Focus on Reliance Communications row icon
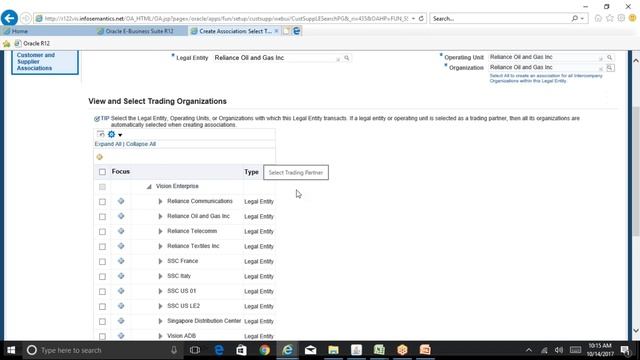Image resolution: width=640 pixels, height=360 pixels. click(x=121, y=201)
